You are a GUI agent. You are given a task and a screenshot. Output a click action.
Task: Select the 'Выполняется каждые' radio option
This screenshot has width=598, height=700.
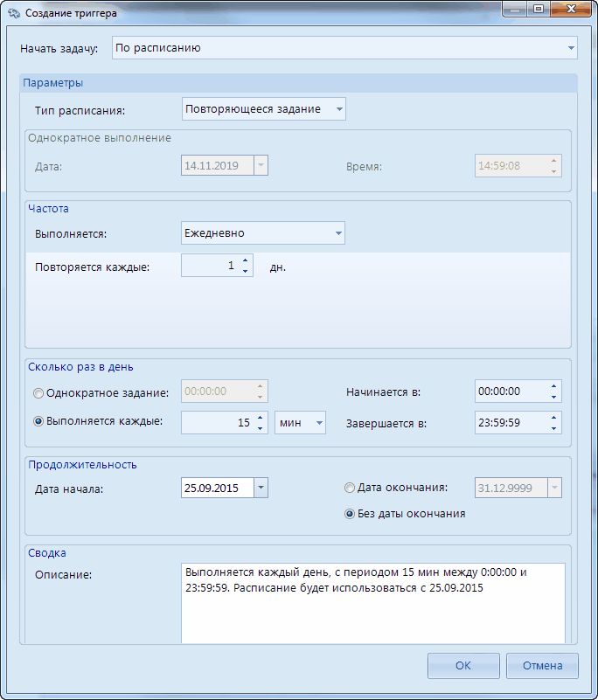(x=38, y=421)
